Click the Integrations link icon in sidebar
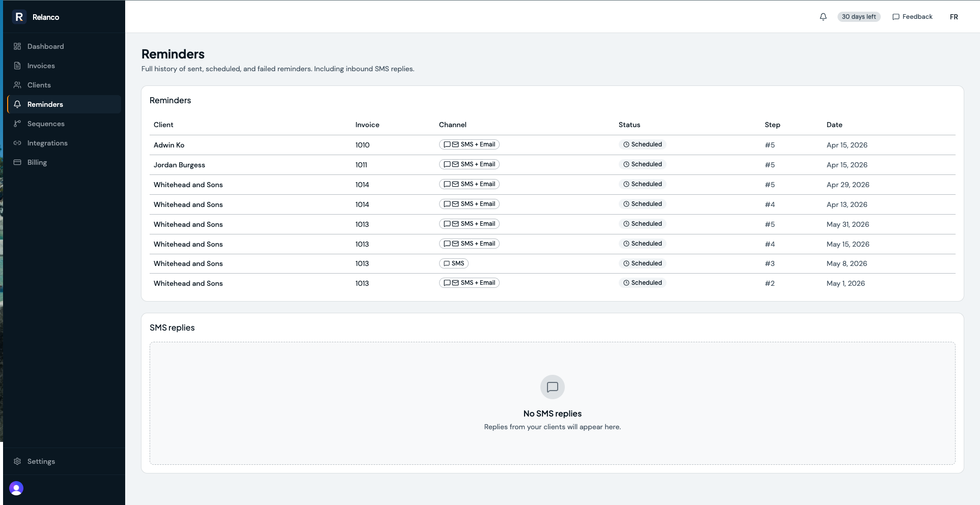This screenshot has width=980, height=505. [x=17, y=143]
